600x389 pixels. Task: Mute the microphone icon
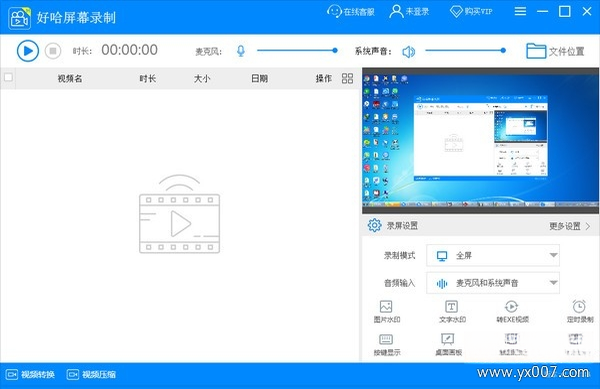pos(241,51)
